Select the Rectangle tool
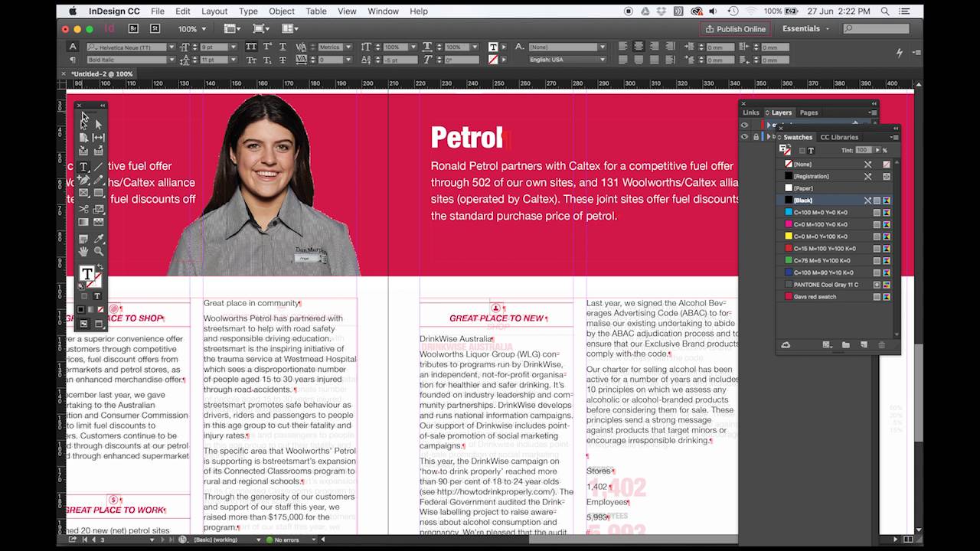The width and height of the screenshot is (980, 551). pyautogui.click(x=98, y=194)
